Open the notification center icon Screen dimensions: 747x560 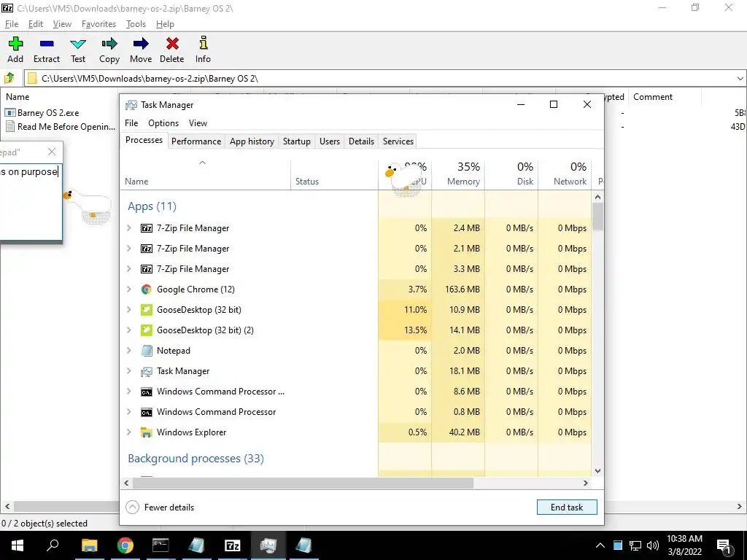(x=724, y=545)
